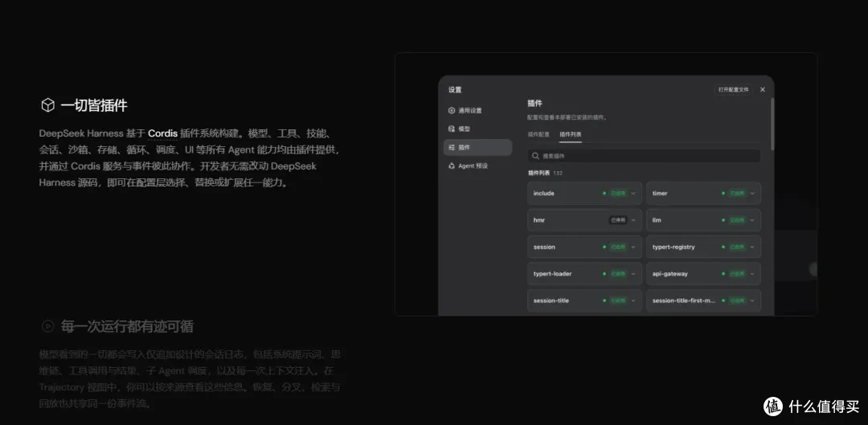Expand the timer plugin chevron
The height and width of the screenshot is (425, 868).
click(752, 194)
